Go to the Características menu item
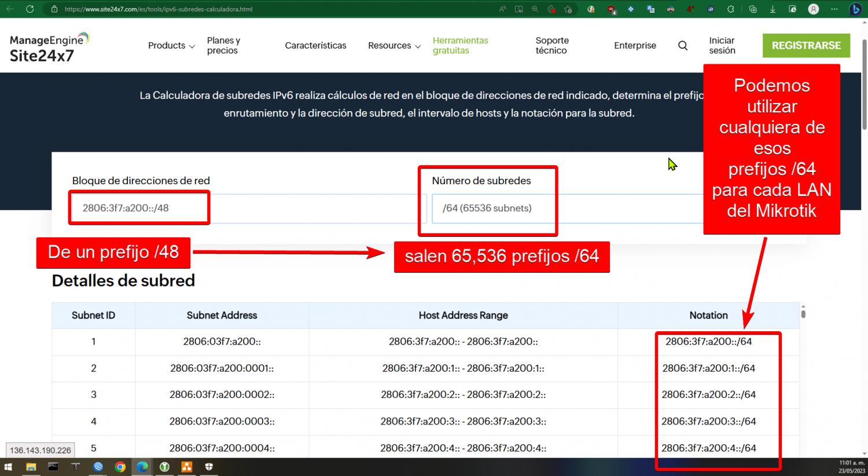This screenshot has width=868, height=476. (315, 46)
